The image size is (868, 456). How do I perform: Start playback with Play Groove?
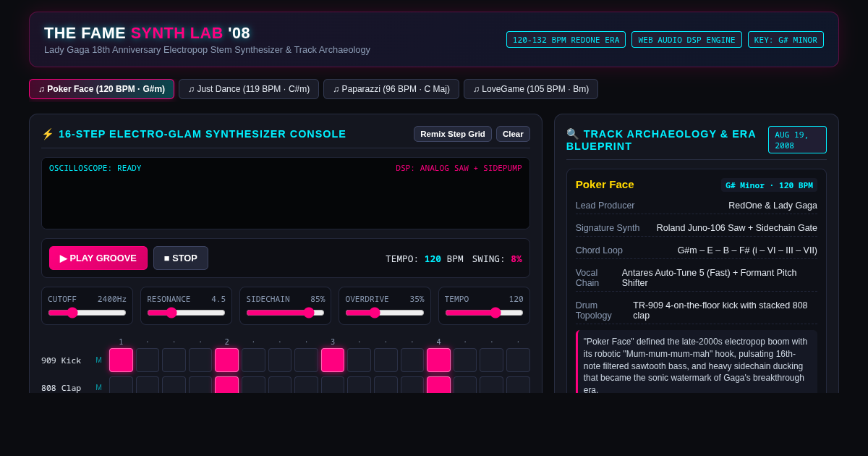tap(98, 258)
